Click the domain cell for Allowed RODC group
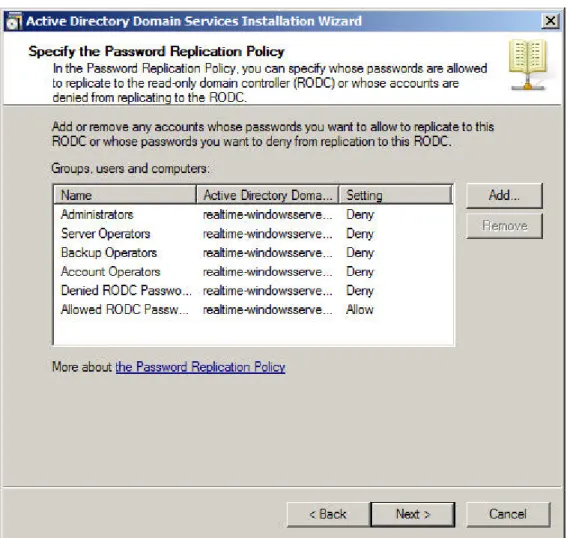Screen dimensions: 570x538 pyautogui.click(x=268, y=309)
